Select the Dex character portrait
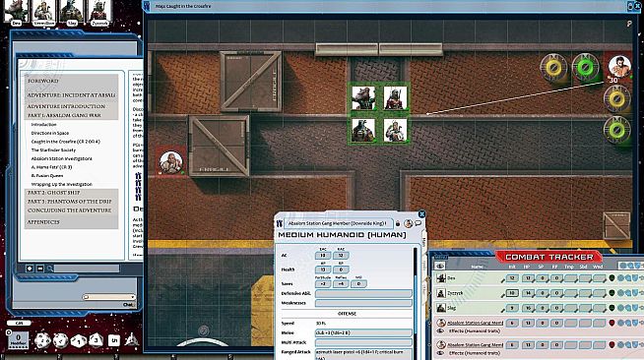Image resolution: width=644 pixels, height=360 pixels. click(x=17, y=12)
